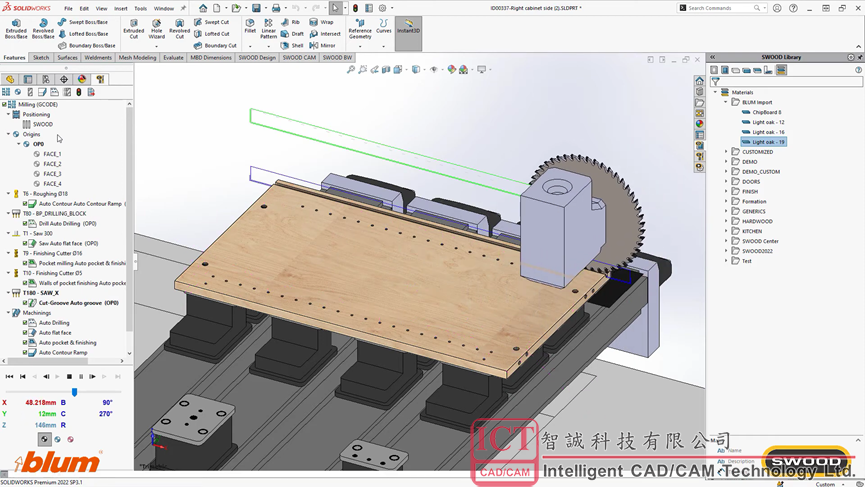Step forward to next simulation frame
Image resolution: width=865 pixels, height=487 pixels.
pos(92,377)
